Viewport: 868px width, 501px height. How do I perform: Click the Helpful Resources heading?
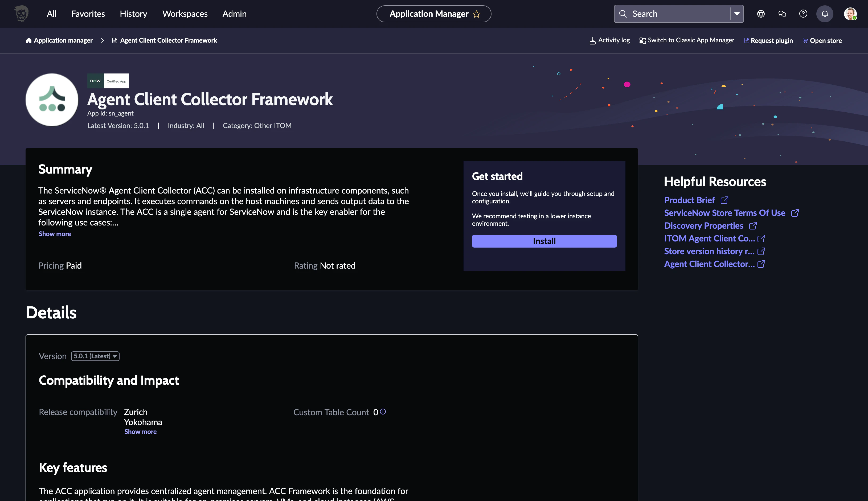tap(715, 181)
